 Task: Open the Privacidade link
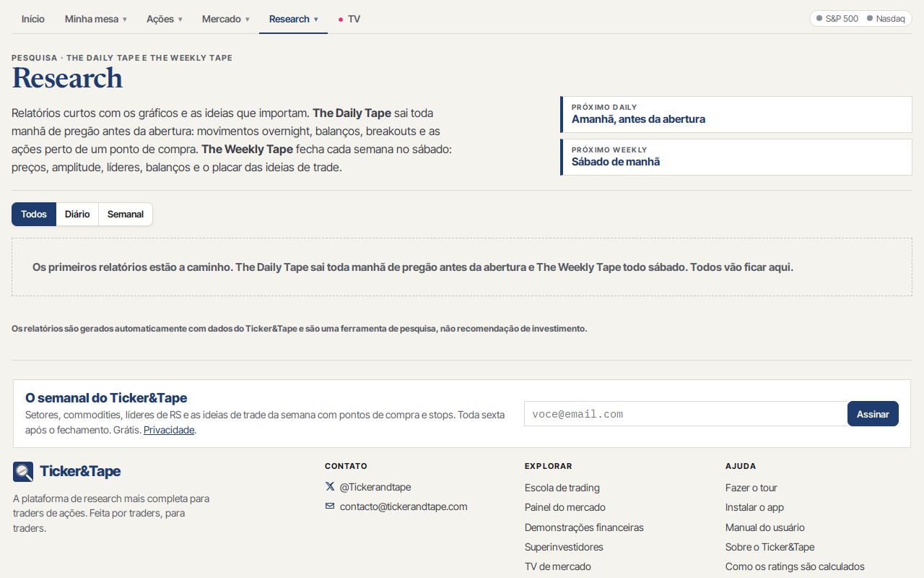(x=169, y=430)
